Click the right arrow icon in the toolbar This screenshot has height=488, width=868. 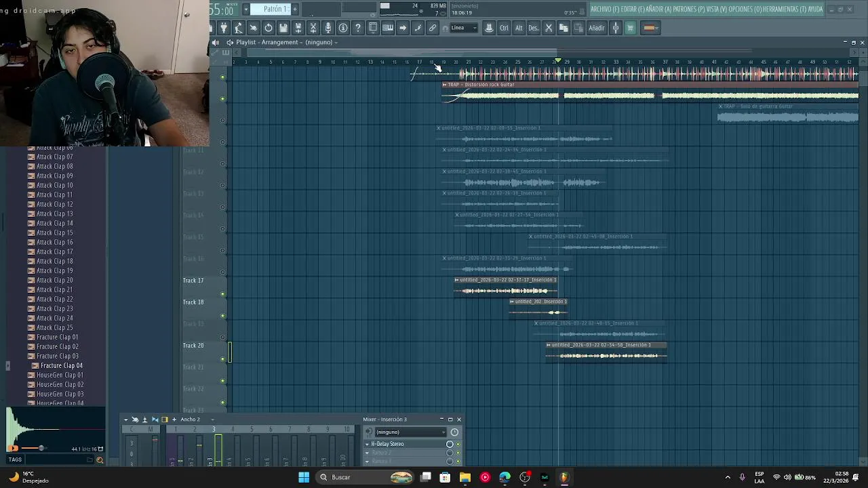(x=403, y=28)
